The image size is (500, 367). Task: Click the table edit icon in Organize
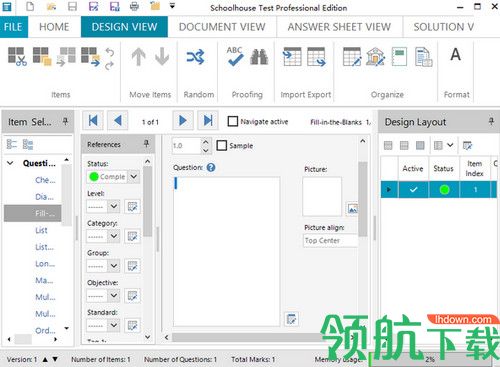click(x=352, y=57)
